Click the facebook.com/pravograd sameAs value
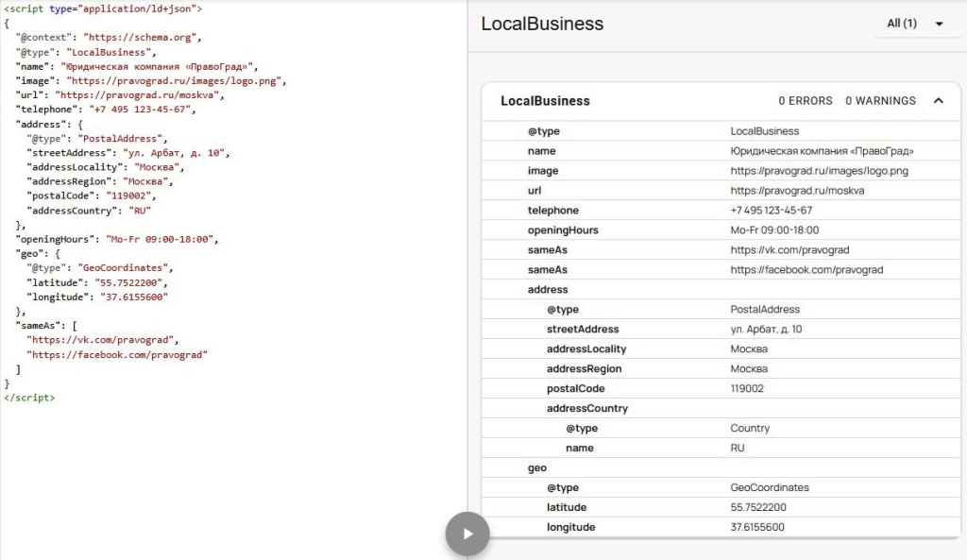The image size is (967, 560). click(806, 270)
